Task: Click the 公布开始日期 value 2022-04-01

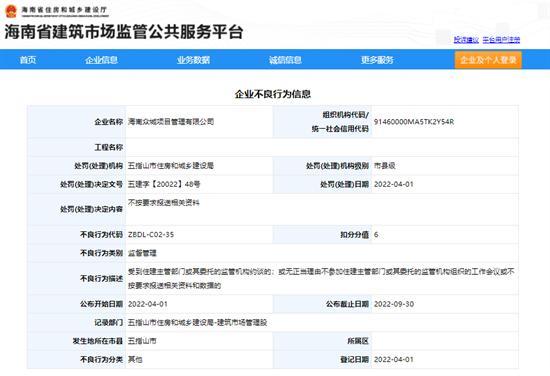Action: click(x=148, y=304)
